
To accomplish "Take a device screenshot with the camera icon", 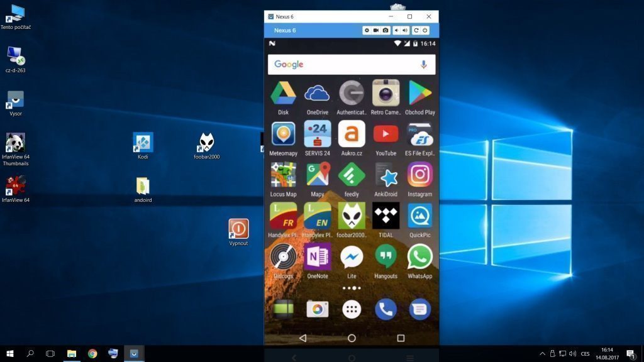I will (x=386, y=30).
